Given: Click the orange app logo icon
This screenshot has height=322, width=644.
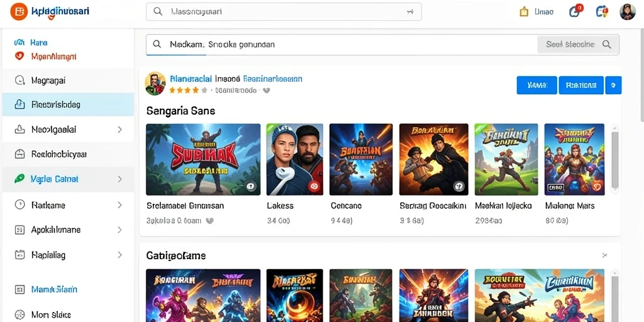Looking at the screenshot, I should (x=18, y=11).
